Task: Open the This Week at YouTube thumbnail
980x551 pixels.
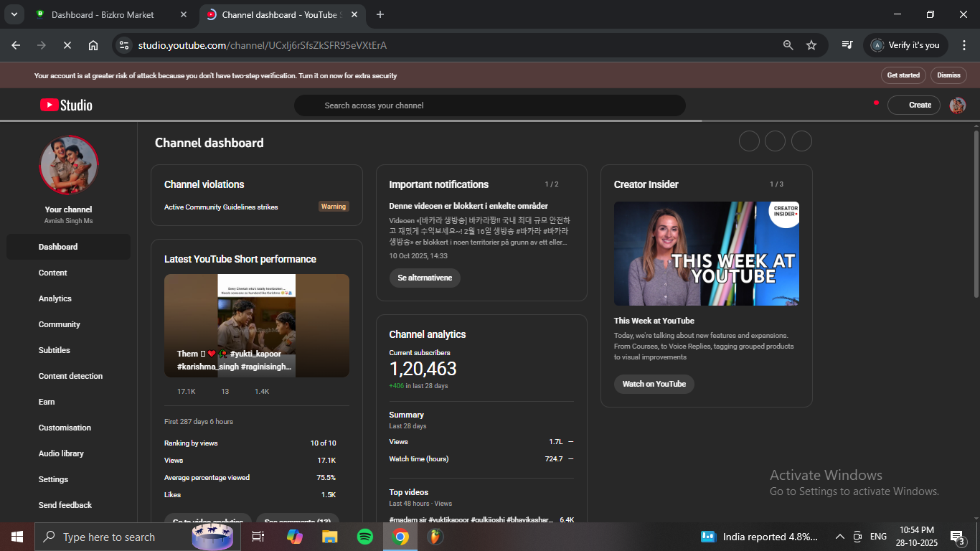Action: click(x=706, y=253)
